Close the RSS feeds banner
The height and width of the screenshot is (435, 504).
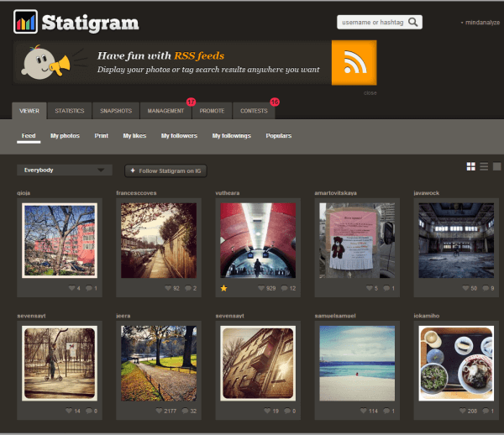[370, 92]
